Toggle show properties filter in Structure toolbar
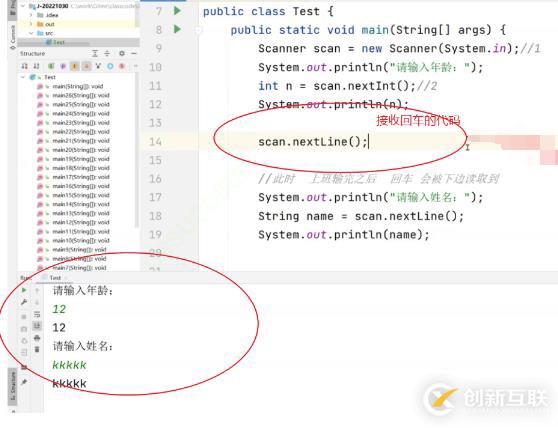The height and width of the screenshot is (428, 558). pos(63,66)
